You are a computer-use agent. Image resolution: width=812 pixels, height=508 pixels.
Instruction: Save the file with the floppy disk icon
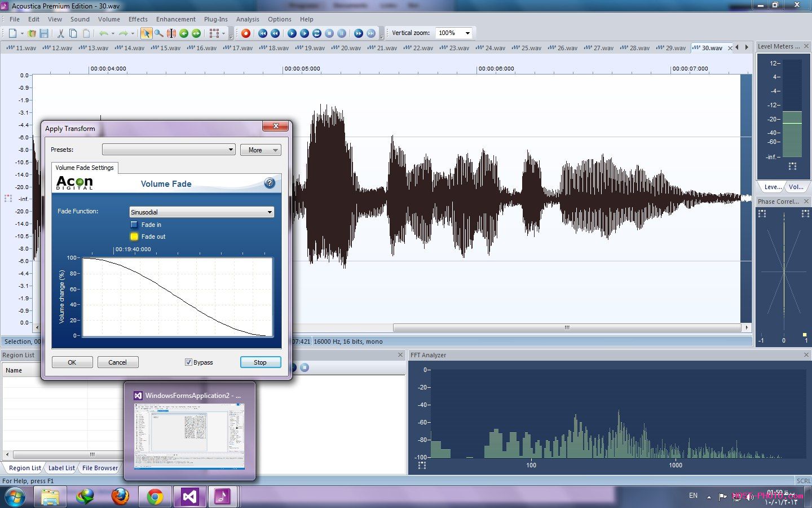[44, 33]
